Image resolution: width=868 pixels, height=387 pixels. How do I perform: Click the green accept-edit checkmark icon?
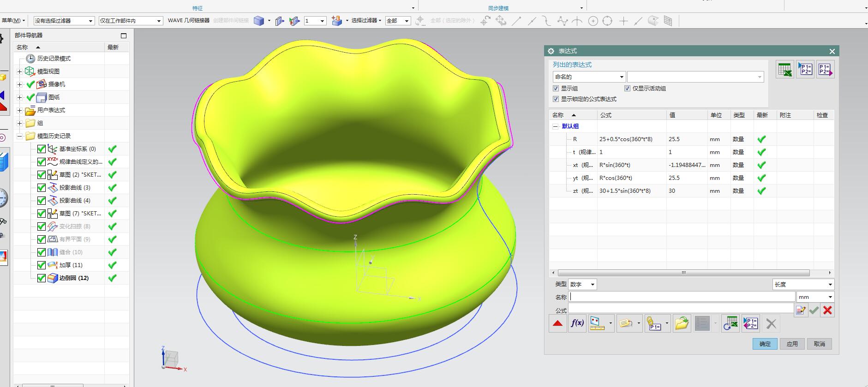pos(814,310)
